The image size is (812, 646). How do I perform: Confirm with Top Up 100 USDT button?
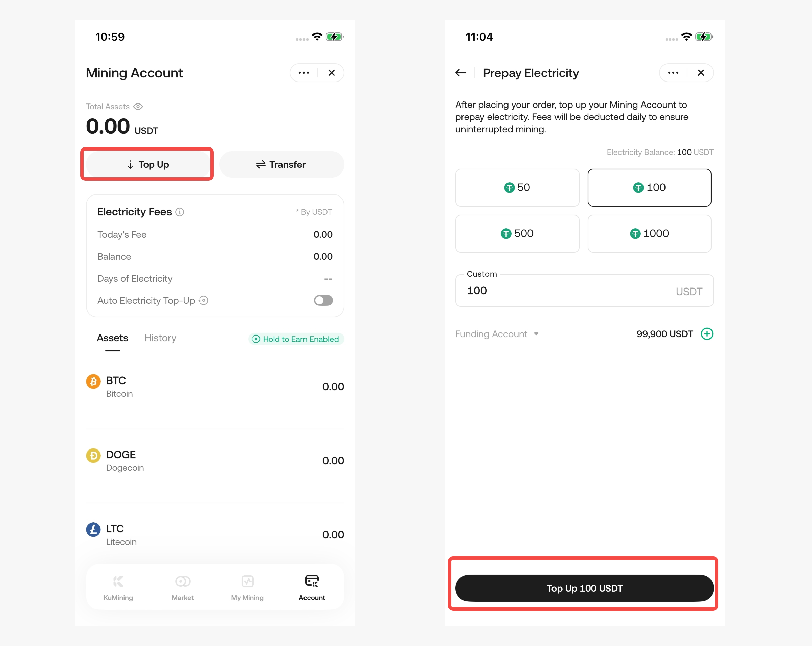[x=584, y=588]
